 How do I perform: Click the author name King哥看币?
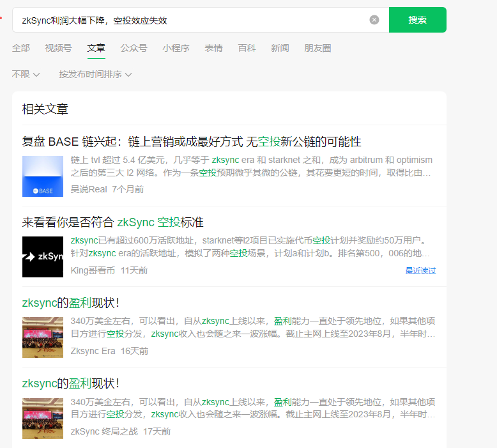pyautogui.click(x=93, y=270)
